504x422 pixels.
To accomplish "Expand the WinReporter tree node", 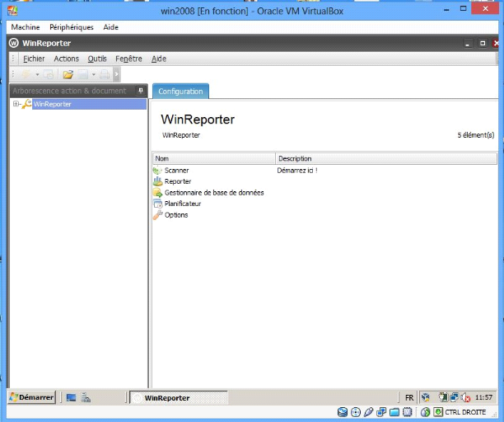I will coord(16,104).
